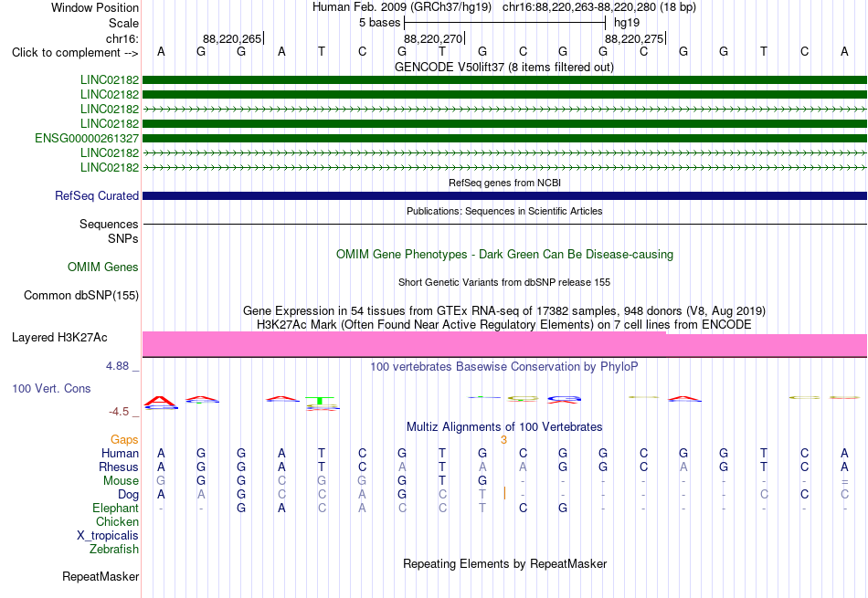The image size is (868, 598).
Task: Click 'Publications: Sequences in Scientific Articles' title
Action: (x=504, y=211)
